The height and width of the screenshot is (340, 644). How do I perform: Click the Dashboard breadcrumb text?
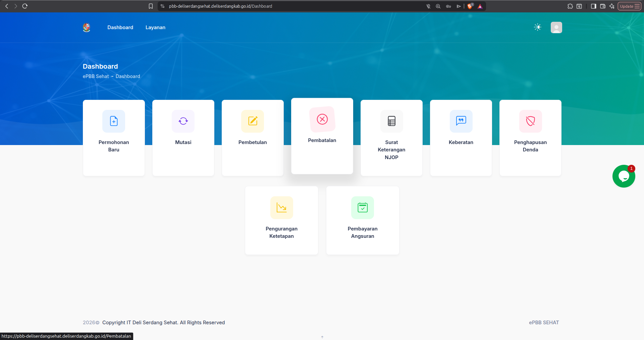[x=128, y=76]
